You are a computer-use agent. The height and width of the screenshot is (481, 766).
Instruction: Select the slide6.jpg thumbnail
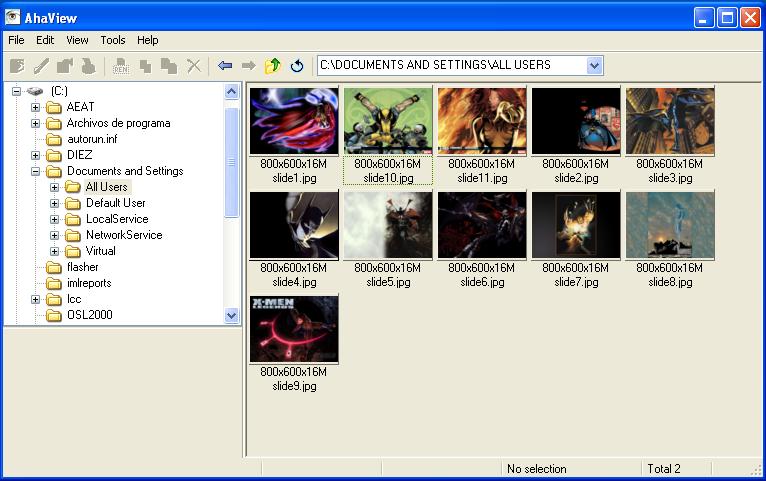click(482, 225)
